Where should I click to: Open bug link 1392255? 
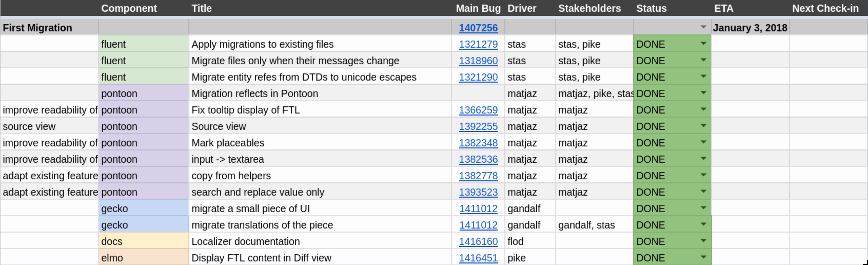pos(478,126)
